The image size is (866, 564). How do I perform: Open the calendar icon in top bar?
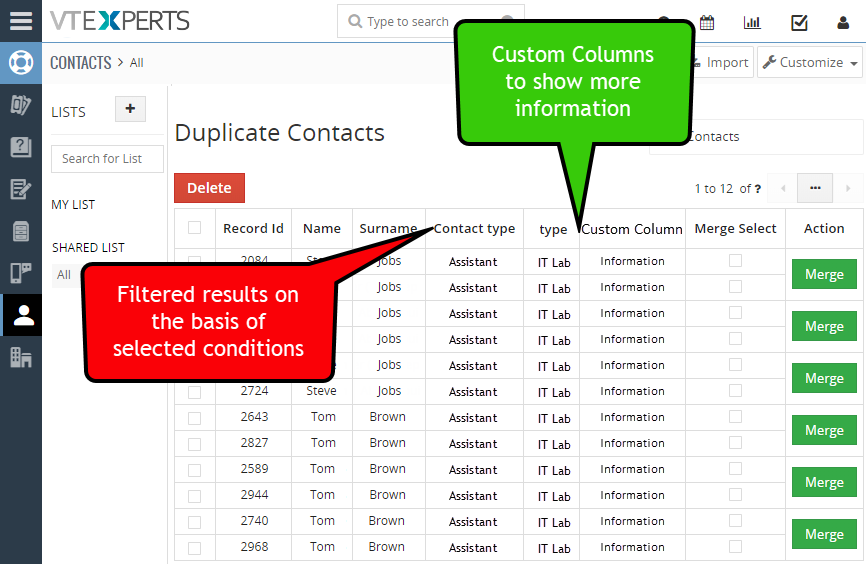[707, 23]
